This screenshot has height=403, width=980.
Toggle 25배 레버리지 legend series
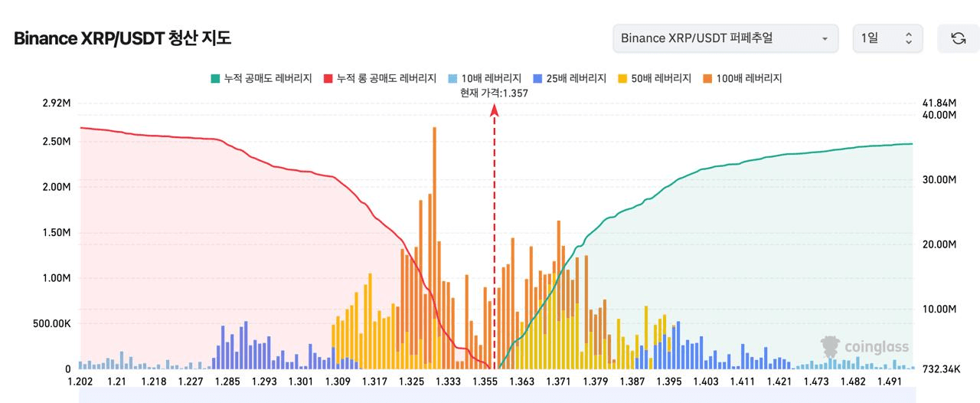coord(569,78)
